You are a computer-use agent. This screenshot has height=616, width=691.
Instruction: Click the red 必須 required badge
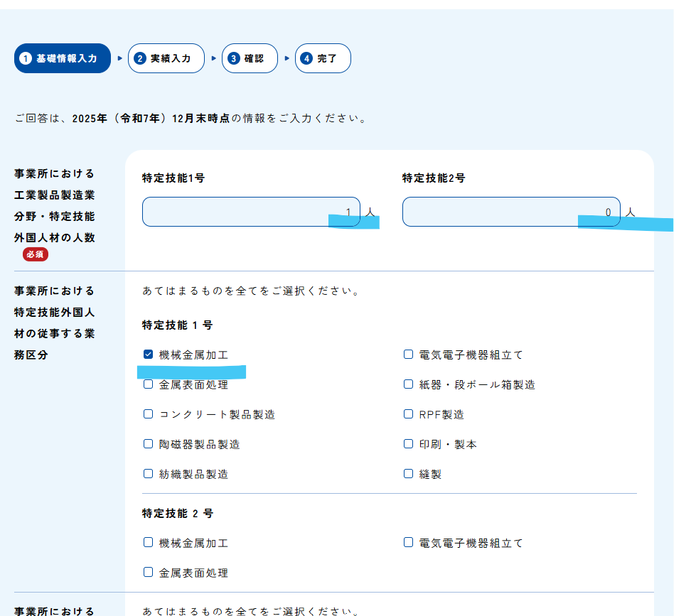pyautogui.click(x=36, y=254)
